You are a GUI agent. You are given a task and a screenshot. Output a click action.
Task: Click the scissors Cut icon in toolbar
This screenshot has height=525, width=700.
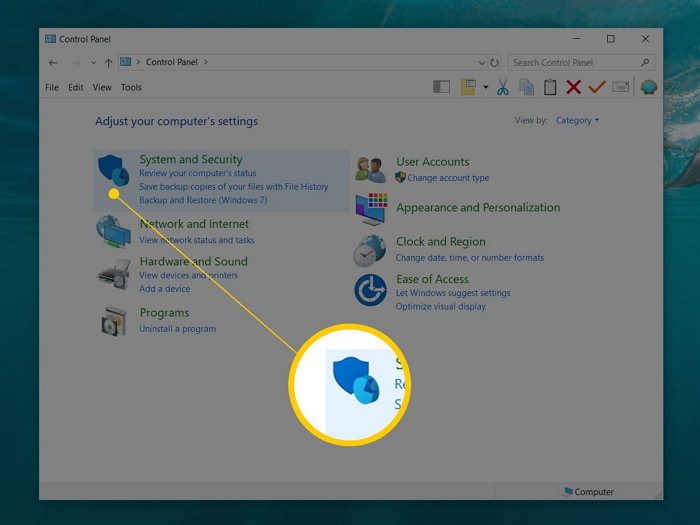(x=502, y=88)
